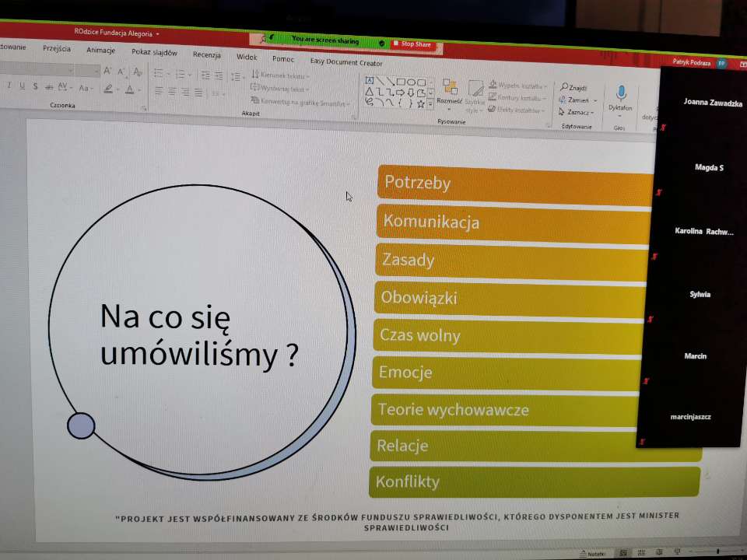Screen dimensions: 747x560
Task: Align text right
Action: click(x=185, y=92)
